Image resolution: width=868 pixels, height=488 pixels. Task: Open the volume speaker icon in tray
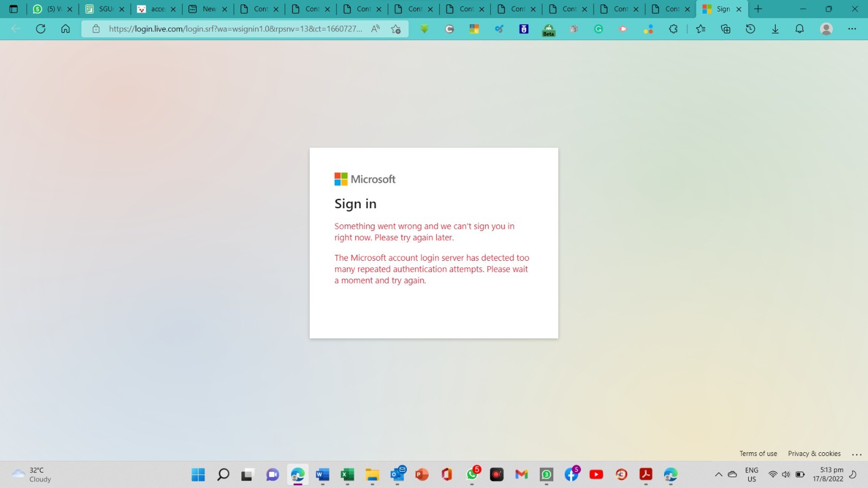786,474
